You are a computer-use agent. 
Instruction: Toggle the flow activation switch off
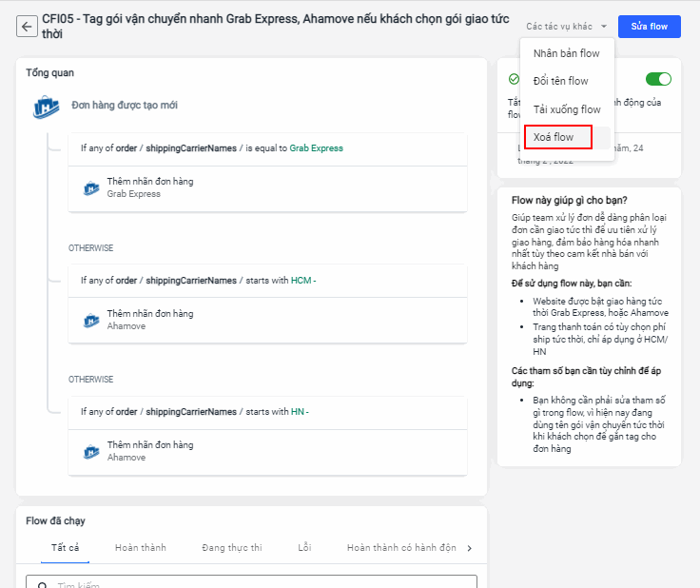(658, 80)
